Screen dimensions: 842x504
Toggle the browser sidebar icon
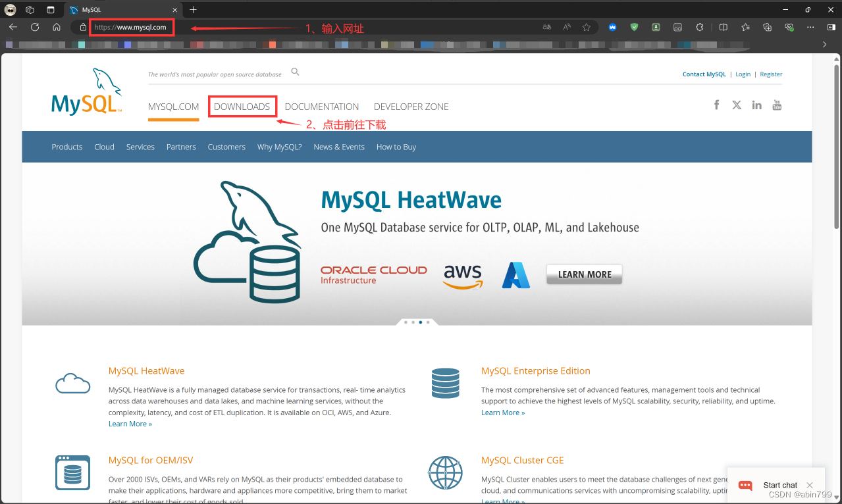pyautogui.click(x=830, y=27)
